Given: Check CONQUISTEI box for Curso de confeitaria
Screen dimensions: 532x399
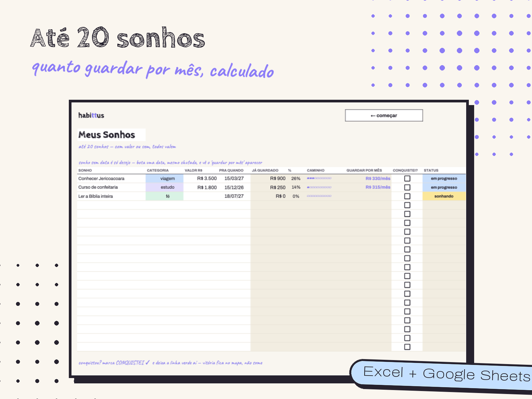Looking at the screenshot, I should pos(407,187).
